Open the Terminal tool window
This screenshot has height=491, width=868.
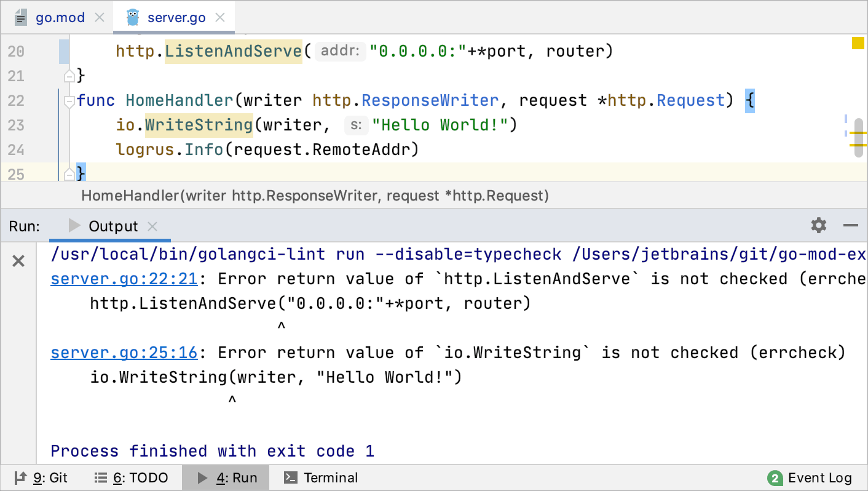pos(321,478)
